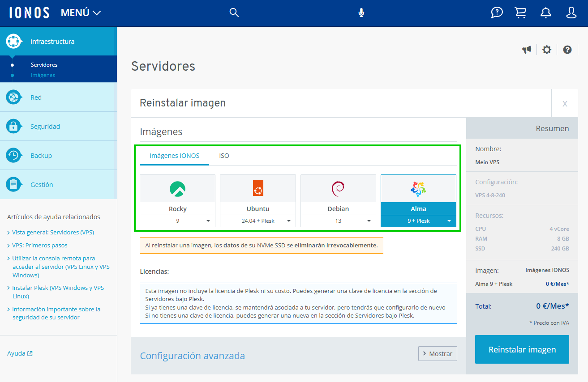The width and height of the screenshot is (588, 382).
Task: Show notifications bell
Action: pos(545,13)
